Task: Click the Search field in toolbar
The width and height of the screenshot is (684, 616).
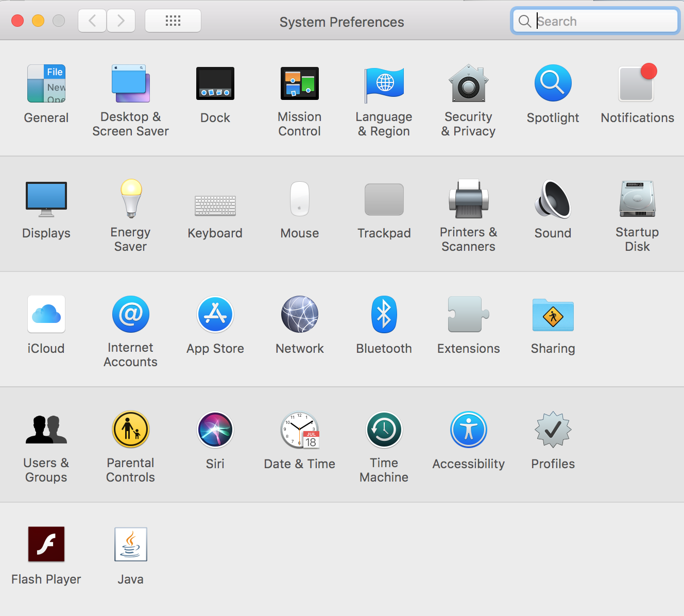Action: [595, 21]
